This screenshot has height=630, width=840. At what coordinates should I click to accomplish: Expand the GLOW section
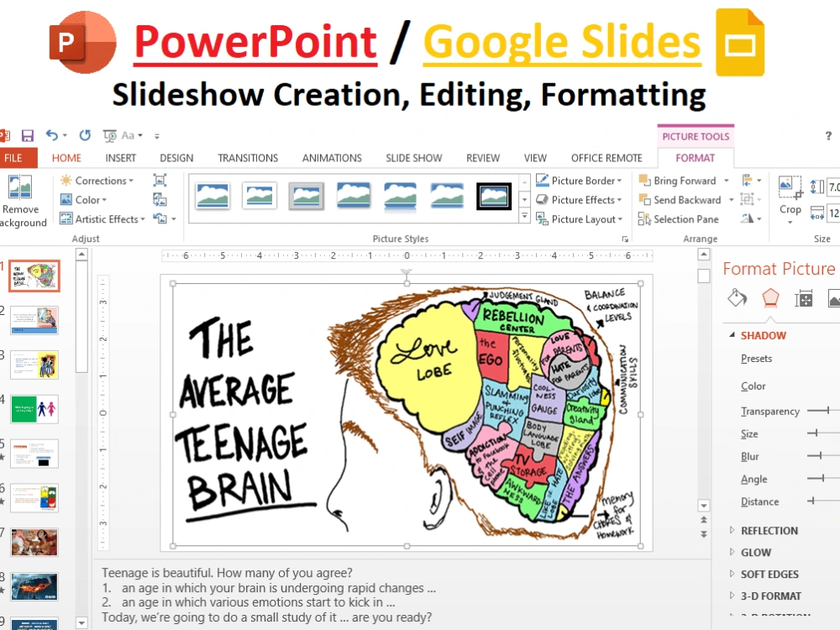[732, 552]
